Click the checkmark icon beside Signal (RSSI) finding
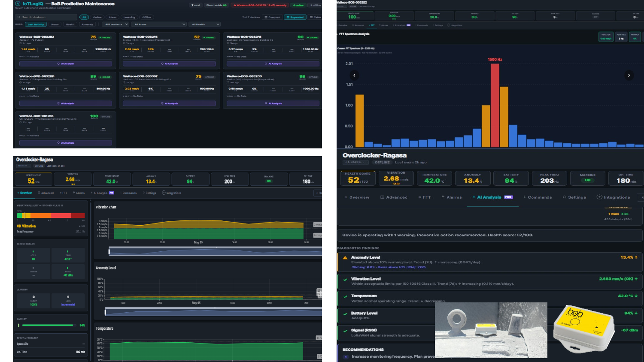644x362 pixels. (345, 331)
